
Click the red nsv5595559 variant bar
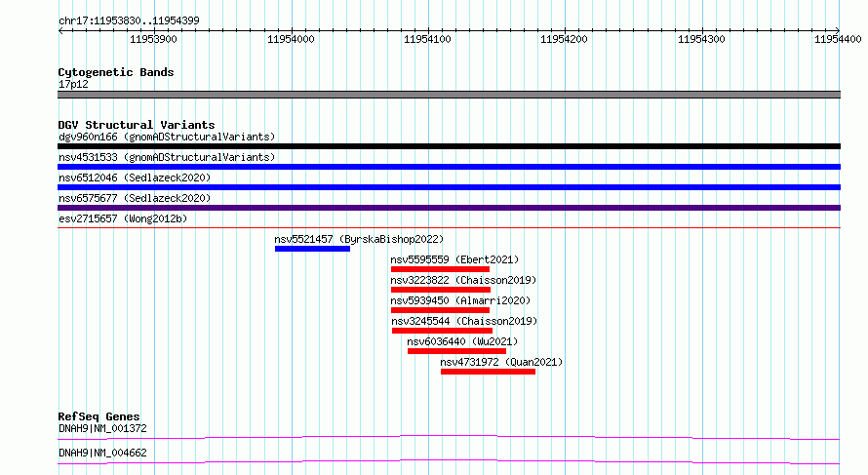(440, 269)
